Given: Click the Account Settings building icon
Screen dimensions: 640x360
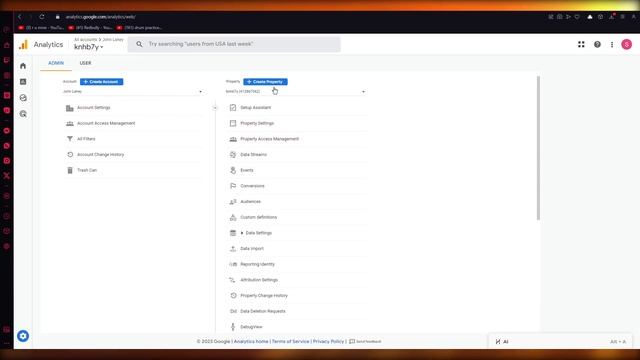Looking at the screenshot, I should tap(70, 108).
